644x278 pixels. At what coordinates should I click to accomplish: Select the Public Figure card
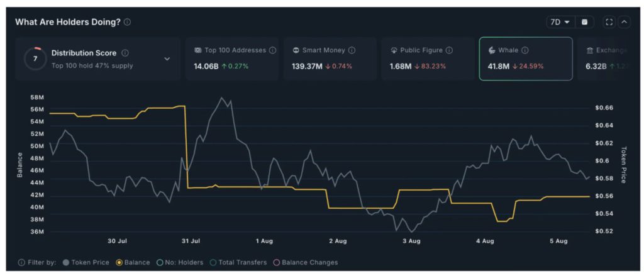427,58
